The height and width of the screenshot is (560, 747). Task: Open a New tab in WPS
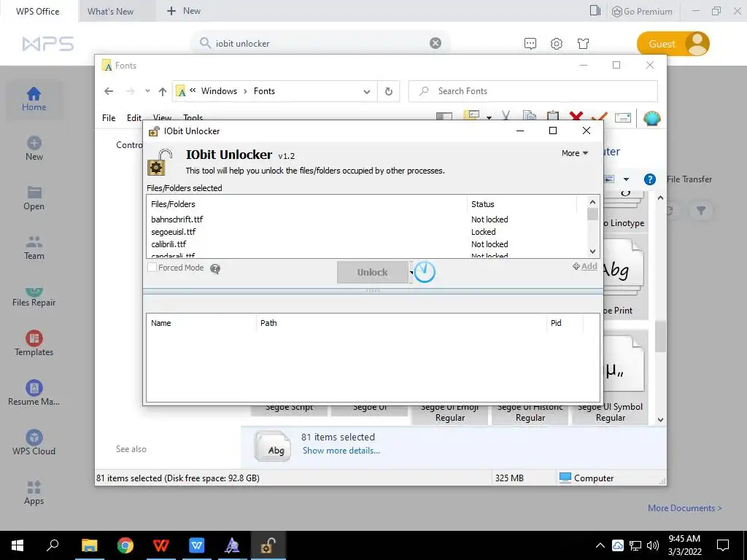click(184, 10)
